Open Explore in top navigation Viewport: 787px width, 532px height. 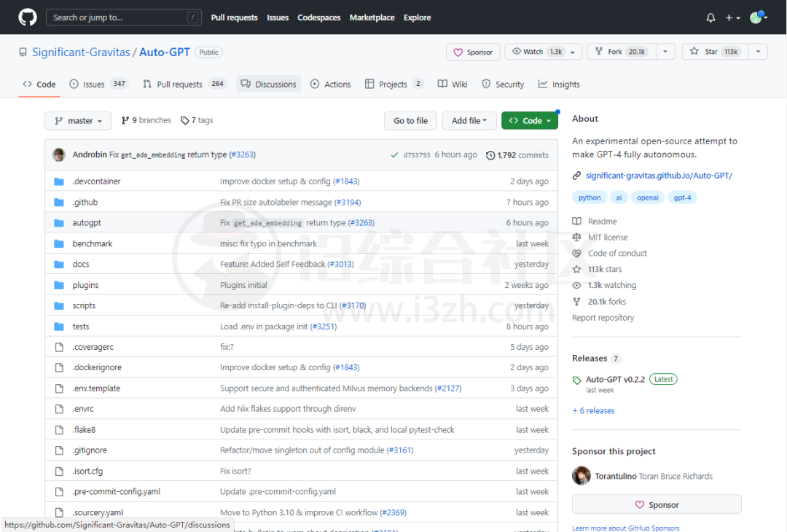(x=417, y=17)
